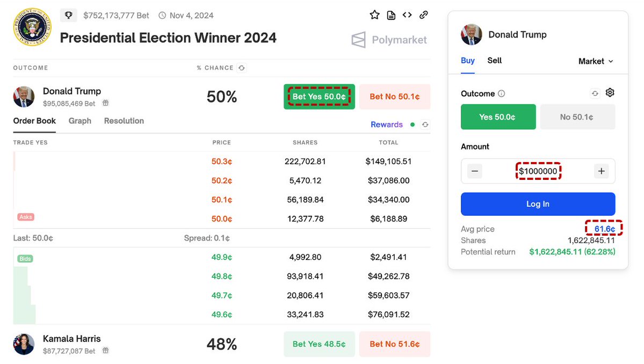Click the star favorite icon
This screenshot has width=644, height=364.
coord(374,15)
